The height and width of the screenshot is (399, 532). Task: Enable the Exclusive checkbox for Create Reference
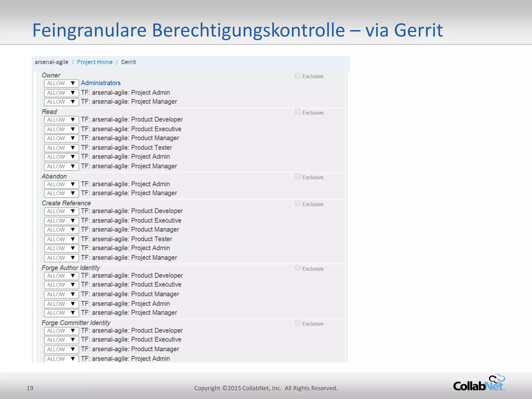tap(298, 203)
